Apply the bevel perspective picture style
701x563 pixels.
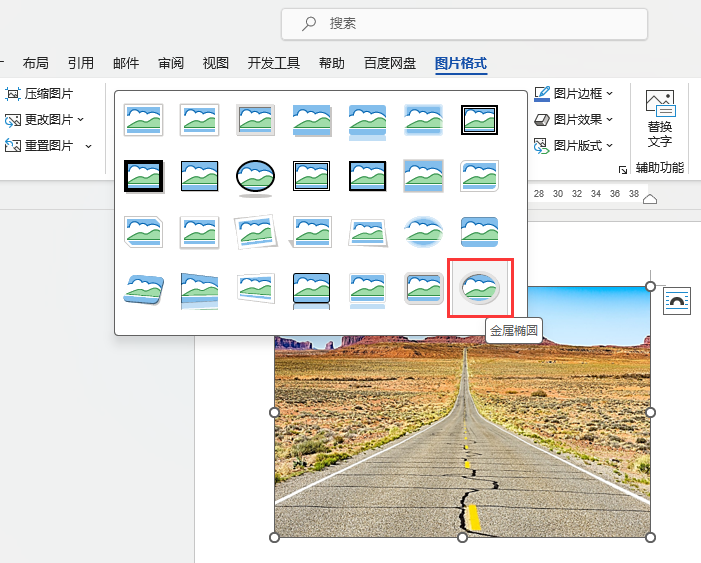click(x=144, y=289)
